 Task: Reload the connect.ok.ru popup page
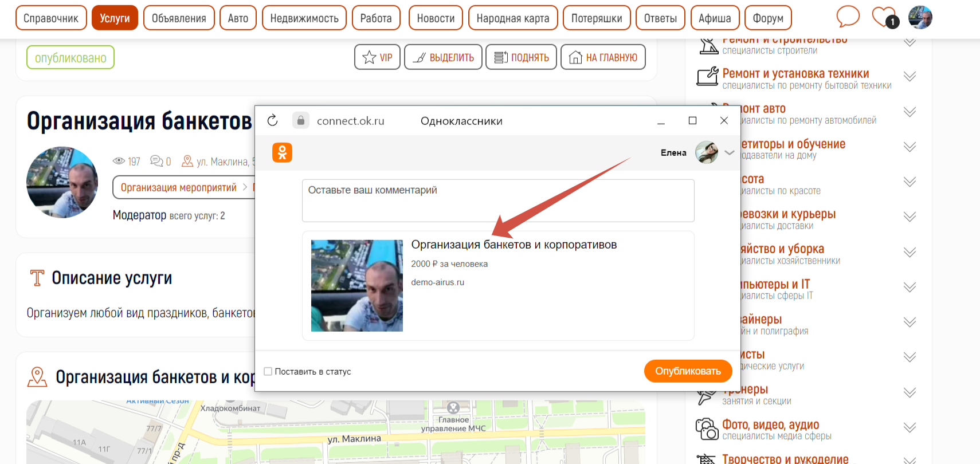(x=273, y=120)
